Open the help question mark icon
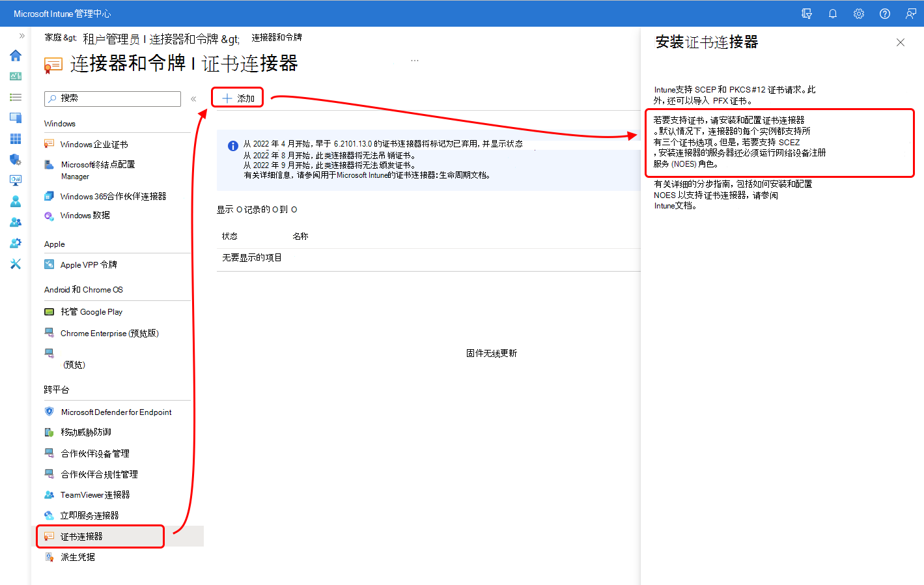Image resolution: width=924 pixels, height=585 pixels. pos(885,14)
